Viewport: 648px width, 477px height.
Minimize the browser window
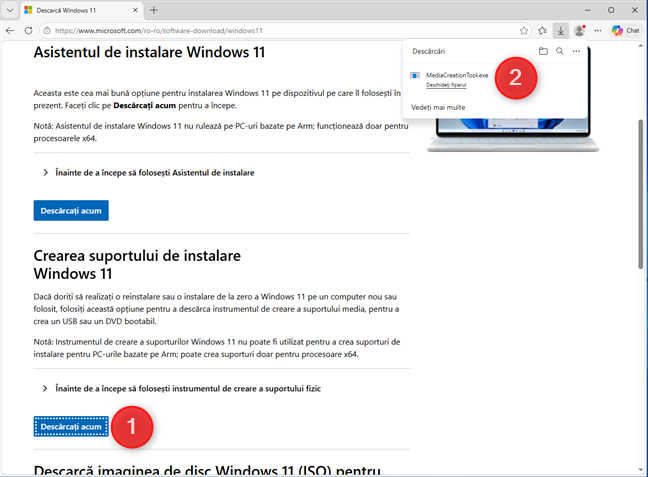point(588,10)
